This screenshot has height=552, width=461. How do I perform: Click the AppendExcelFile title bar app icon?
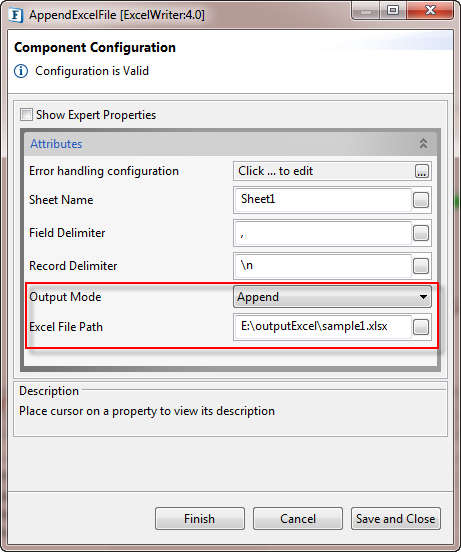tap(16, 15)
